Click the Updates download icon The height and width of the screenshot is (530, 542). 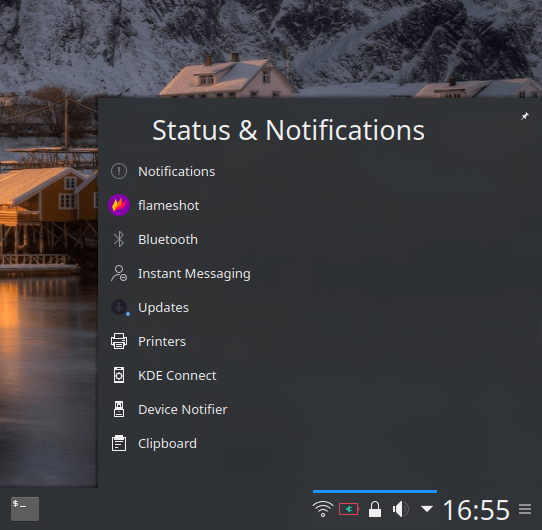(x=120, y=307)
